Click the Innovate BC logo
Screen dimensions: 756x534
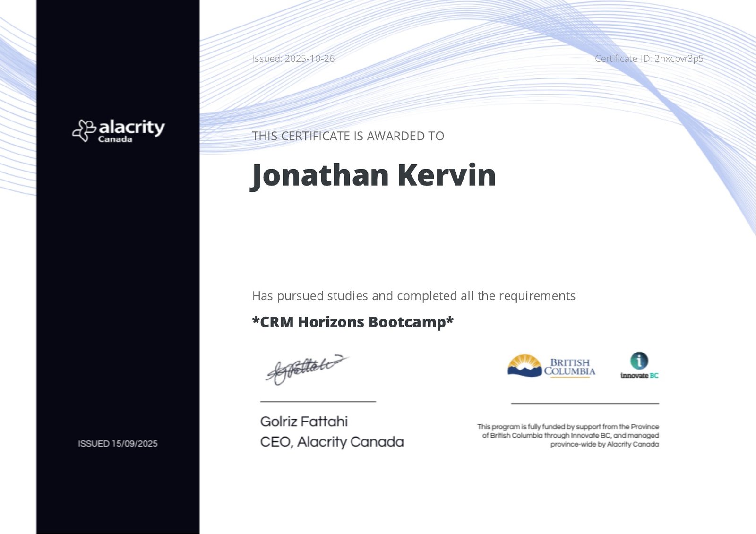point(638,366)
